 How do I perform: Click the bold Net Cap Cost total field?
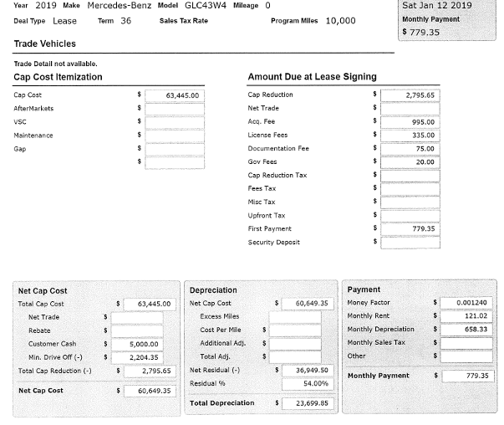tap(150, 391)
